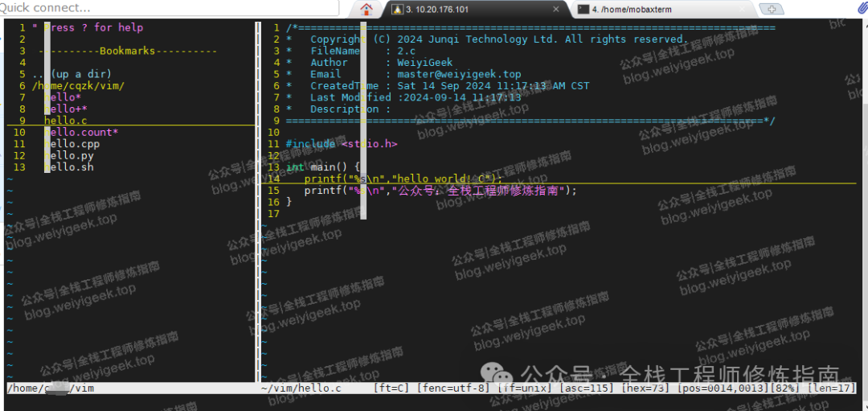Close the /home/mobaxterm tab
Viewport: 868px width, 411px height.
click(x=743, y=10)
